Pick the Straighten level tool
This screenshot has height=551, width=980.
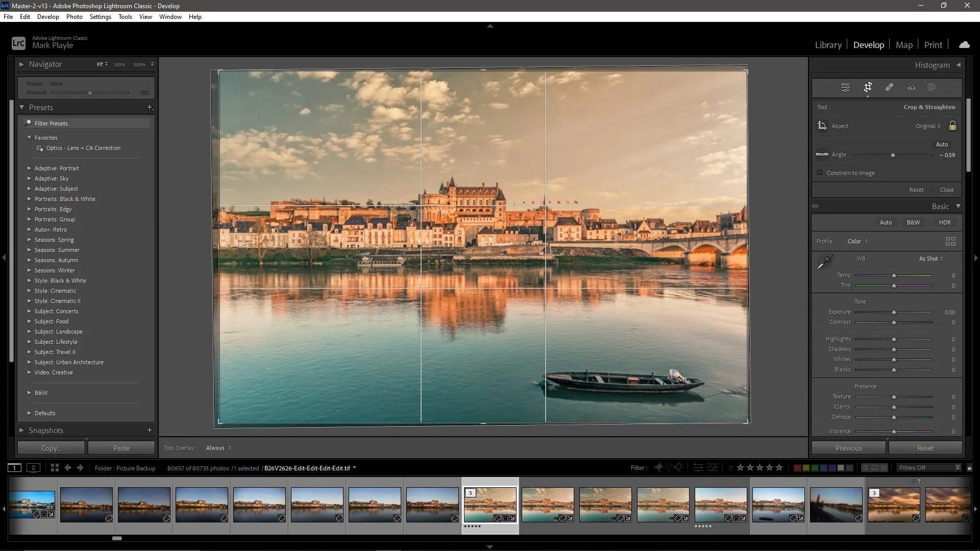822,154
